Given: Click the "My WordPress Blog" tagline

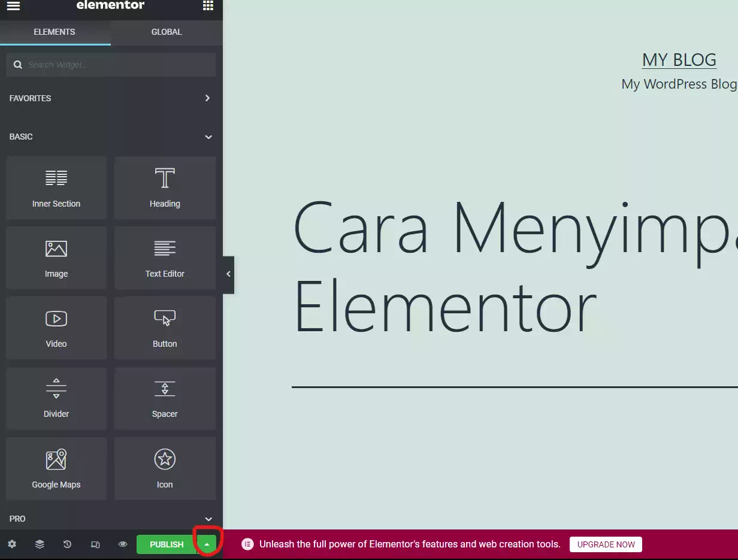Looking at the screenshot, I should [679, 84].
